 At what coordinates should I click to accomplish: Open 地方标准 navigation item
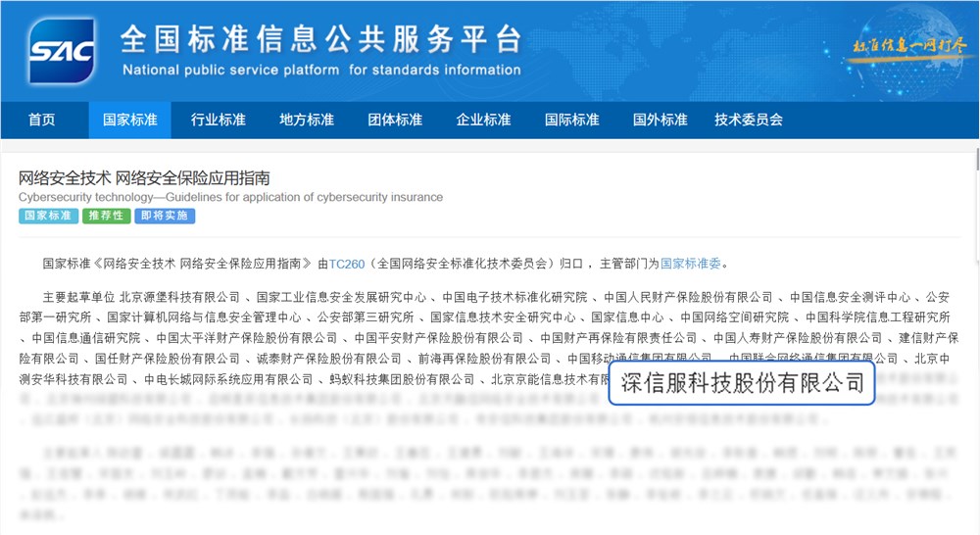point(306,120)
